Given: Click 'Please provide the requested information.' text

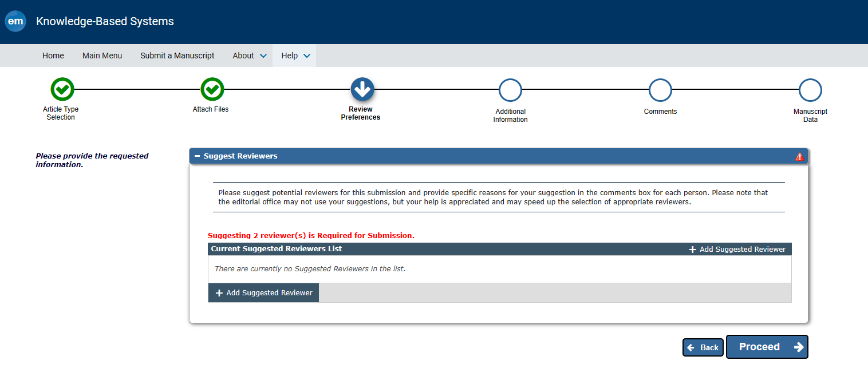Looking at the screenshot, I should (92, 160).
